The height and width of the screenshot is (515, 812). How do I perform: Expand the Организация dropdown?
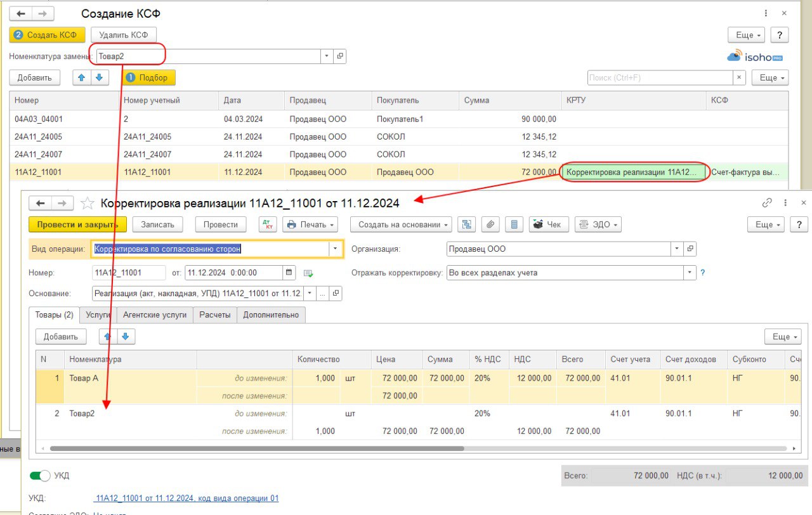click(x=678, y=249)
